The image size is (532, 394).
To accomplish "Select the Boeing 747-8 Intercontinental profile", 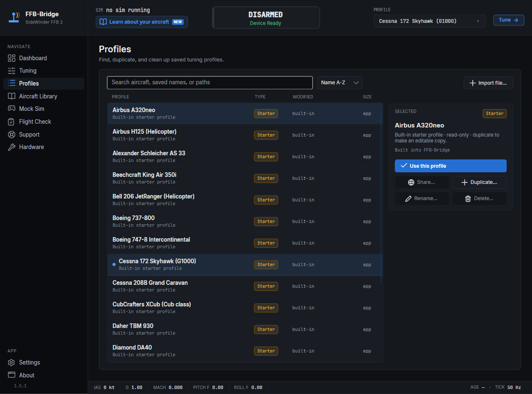I will click(x=245, y=243).
